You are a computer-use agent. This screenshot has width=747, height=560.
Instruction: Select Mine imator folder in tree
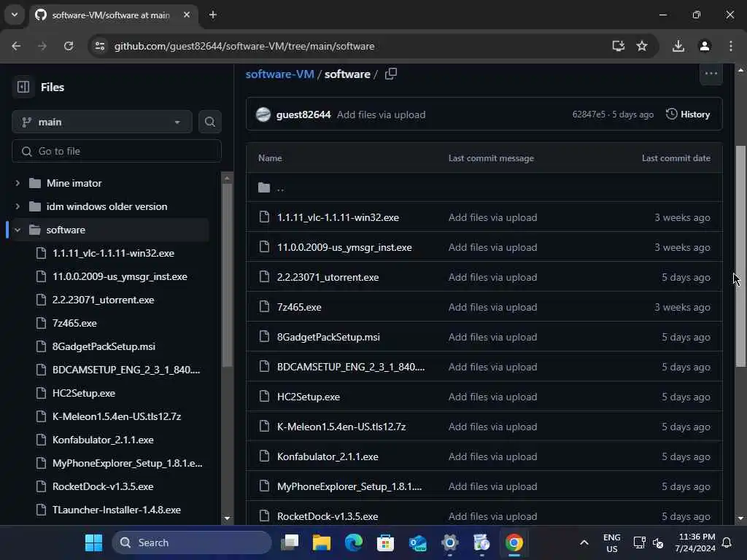click(x=74, y=183)
